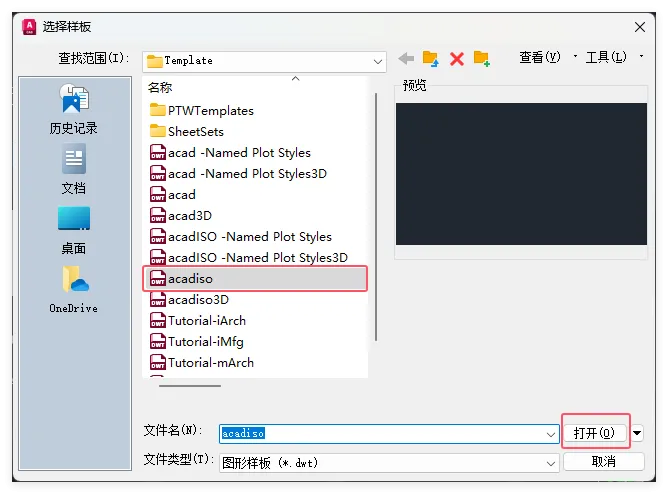Viewport: 668px width, 494px height.
Task: Click the red X delete icon
Action: pyautogui.click(x=457, y=59)
